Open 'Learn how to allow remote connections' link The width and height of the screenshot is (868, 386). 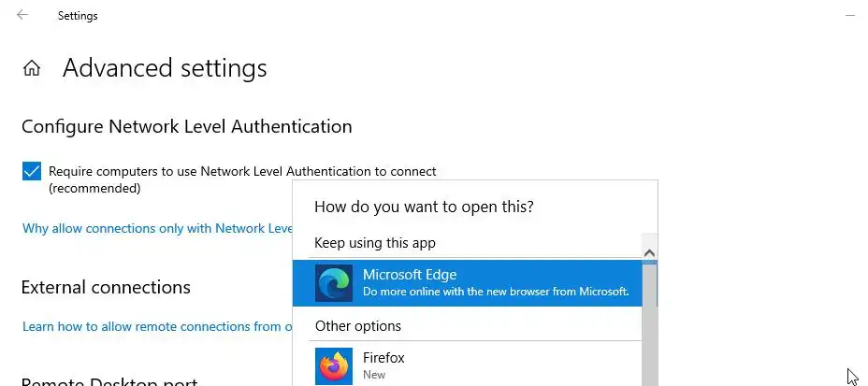click(151, 326)
